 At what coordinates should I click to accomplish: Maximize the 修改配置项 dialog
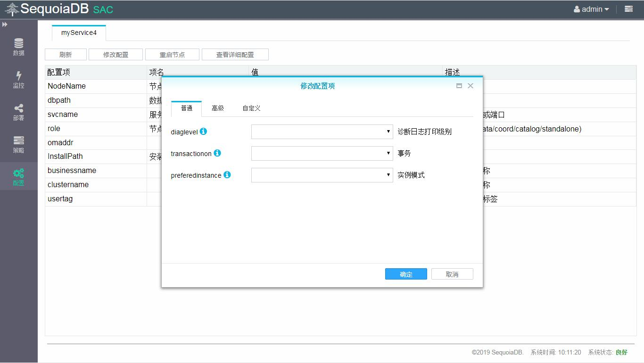pos(459,86)
